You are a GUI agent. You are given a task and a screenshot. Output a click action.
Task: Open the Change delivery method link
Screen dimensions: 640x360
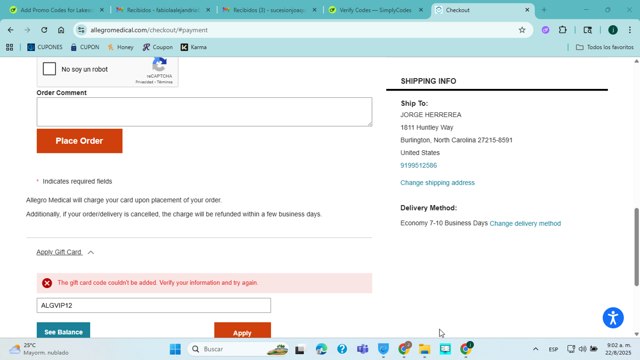tap(525, 223)
